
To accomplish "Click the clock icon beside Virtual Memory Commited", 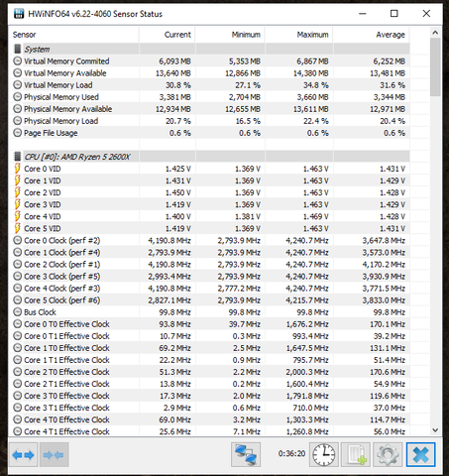I will click(x=17, y=61).
